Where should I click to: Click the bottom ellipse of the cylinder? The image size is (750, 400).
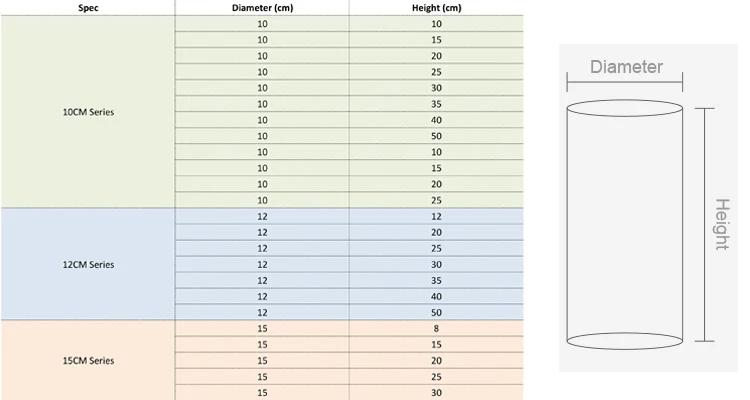(624, 341)
